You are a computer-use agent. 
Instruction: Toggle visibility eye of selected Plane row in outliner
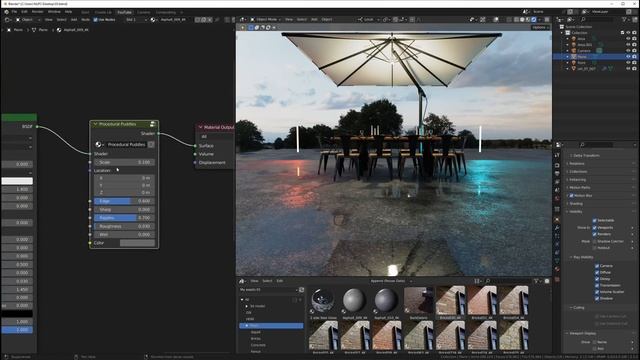click(628, 57)
